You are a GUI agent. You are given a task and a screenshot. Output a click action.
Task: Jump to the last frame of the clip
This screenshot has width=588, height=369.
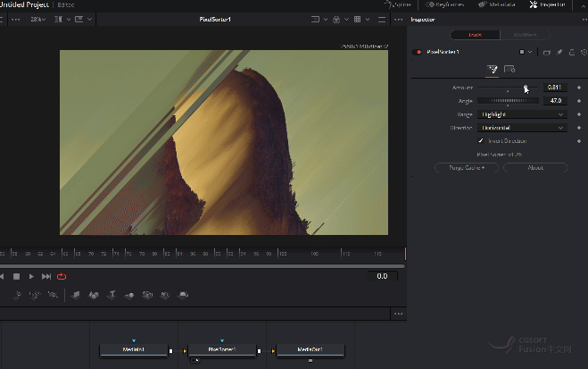tap(46, 277)
